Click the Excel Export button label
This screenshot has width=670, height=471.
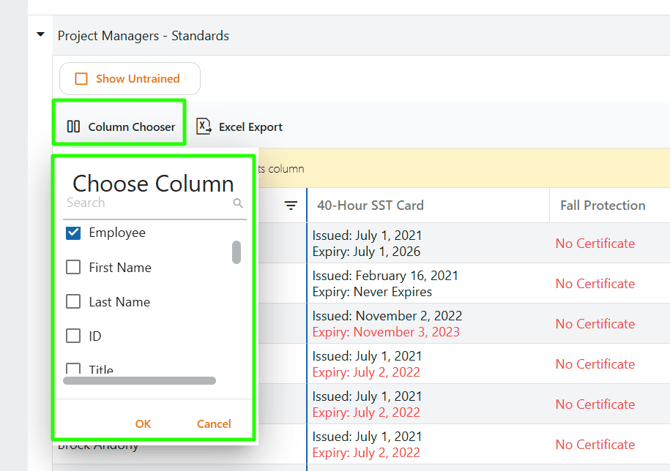[250, 127]
